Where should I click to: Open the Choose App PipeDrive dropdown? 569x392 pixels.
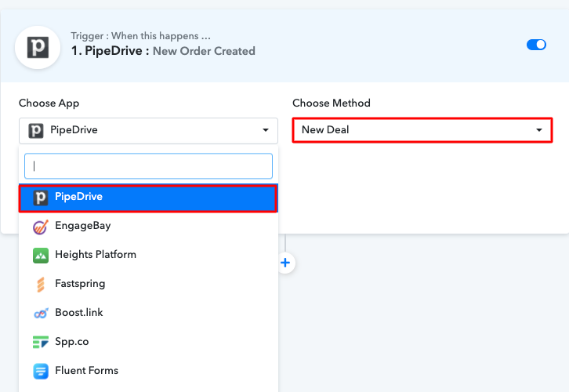point(148,130)
